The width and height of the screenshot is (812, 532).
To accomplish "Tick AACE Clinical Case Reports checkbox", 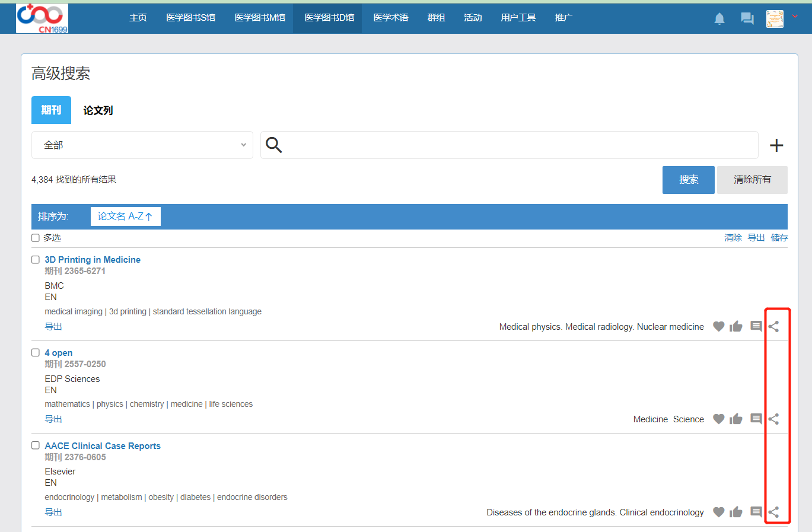I will point(36,445).
